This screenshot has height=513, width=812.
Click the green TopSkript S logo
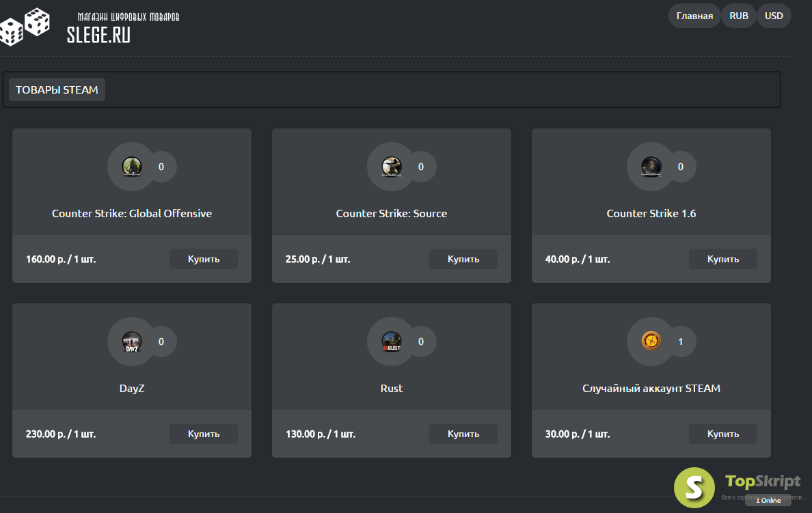(x=694, y=488)
